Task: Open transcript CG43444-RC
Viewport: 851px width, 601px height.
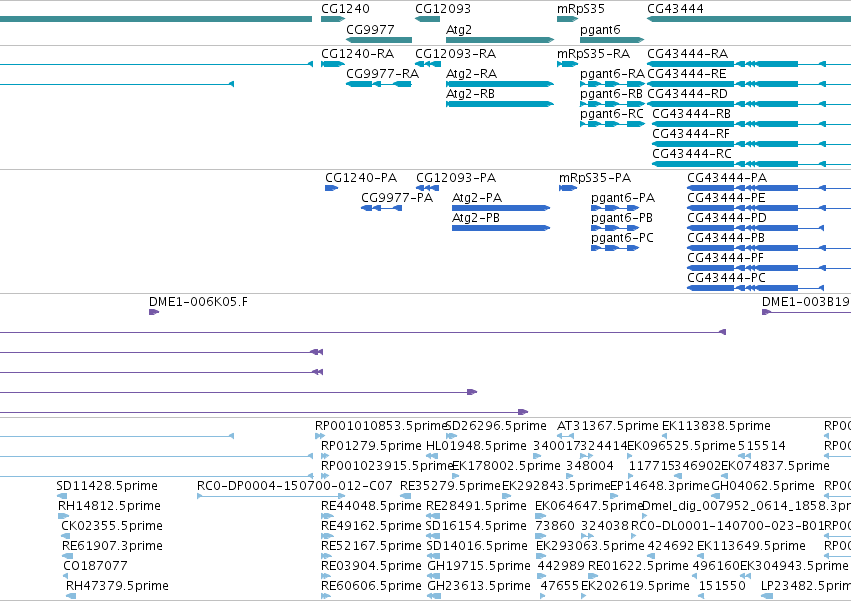Action: point(692,154)
